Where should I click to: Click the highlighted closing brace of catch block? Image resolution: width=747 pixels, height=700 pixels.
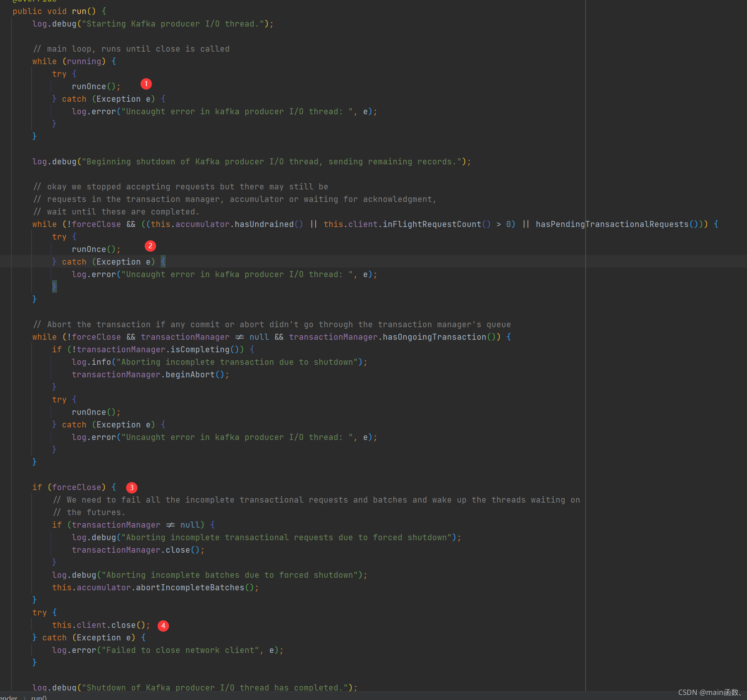coord(54,286)
